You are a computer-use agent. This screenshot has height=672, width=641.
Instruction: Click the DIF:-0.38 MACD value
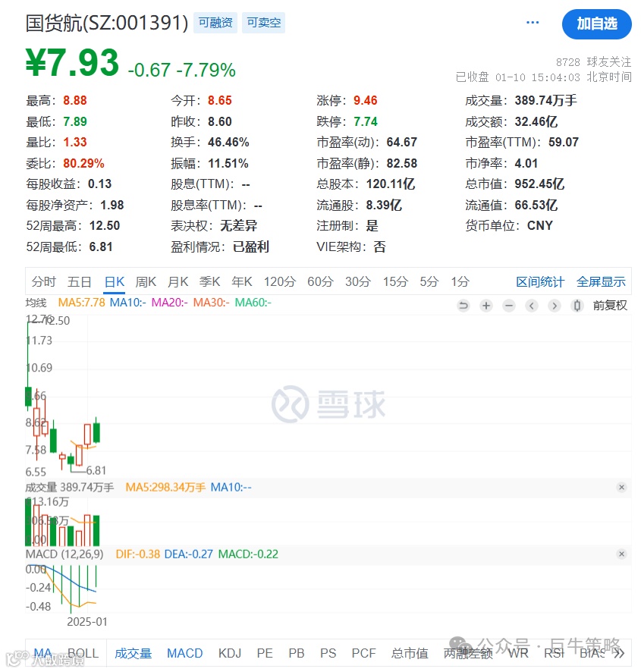(137, 554)
